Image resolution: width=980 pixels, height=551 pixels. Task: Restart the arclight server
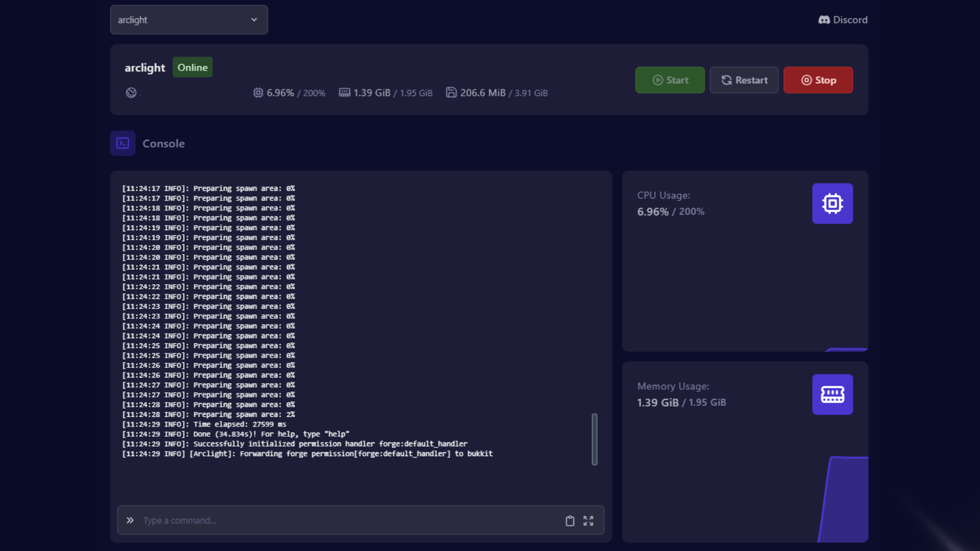(x=744, y=80)
